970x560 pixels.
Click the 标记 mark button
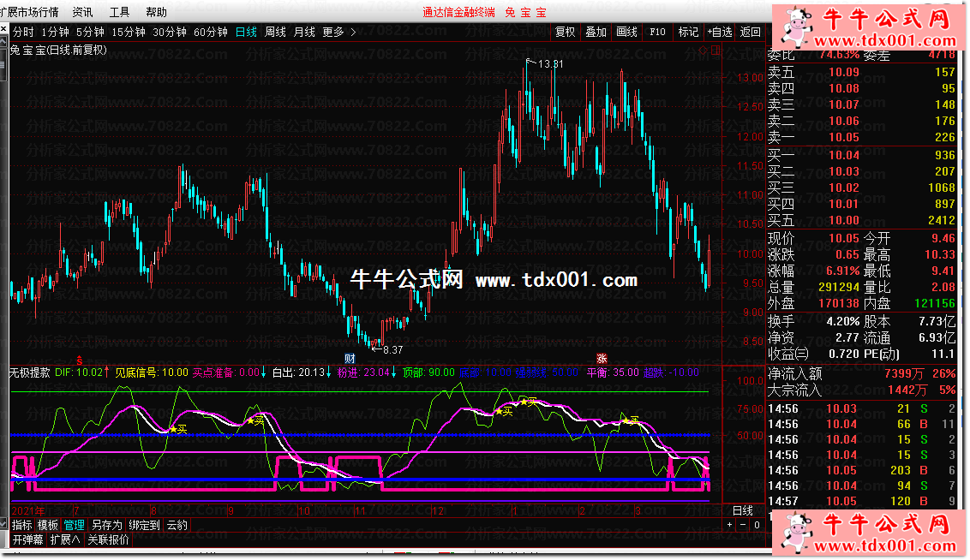click(x=688, y=32)
